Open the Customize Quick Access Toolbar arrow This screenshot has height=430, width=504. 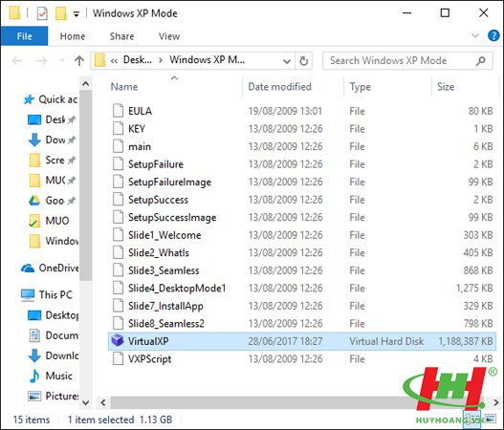(77, 14)
